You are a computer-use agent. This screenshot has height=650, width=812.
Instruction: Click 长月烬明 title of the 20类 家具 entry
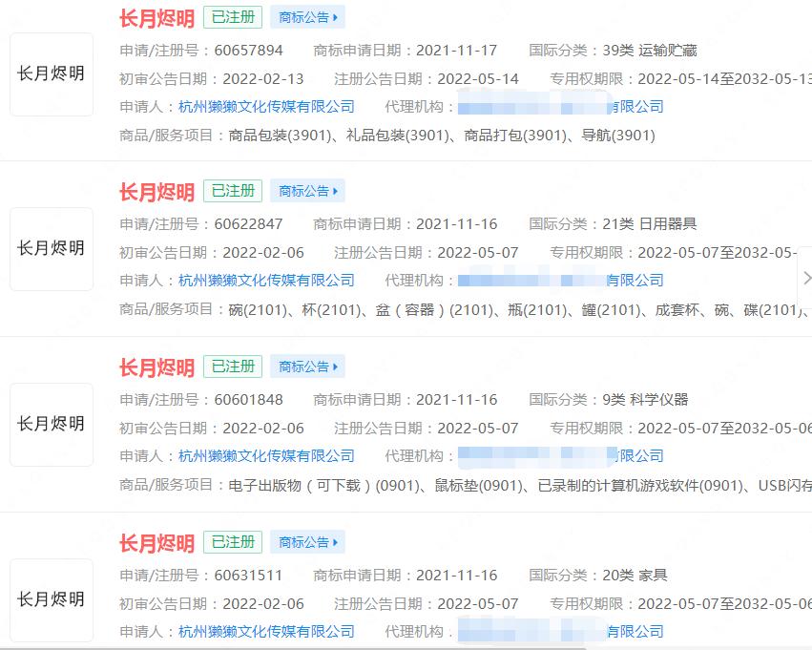coord(156,543)
